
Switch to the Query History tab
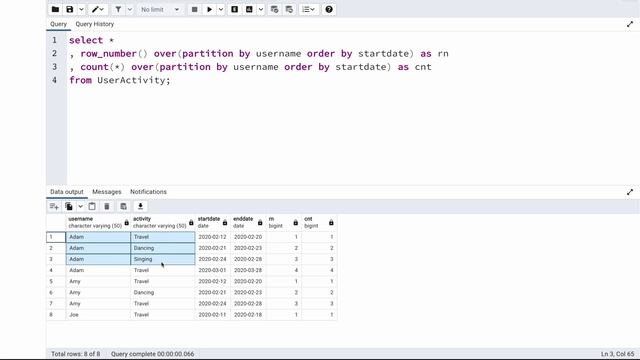pyautogui.click(x=95, y=24)
